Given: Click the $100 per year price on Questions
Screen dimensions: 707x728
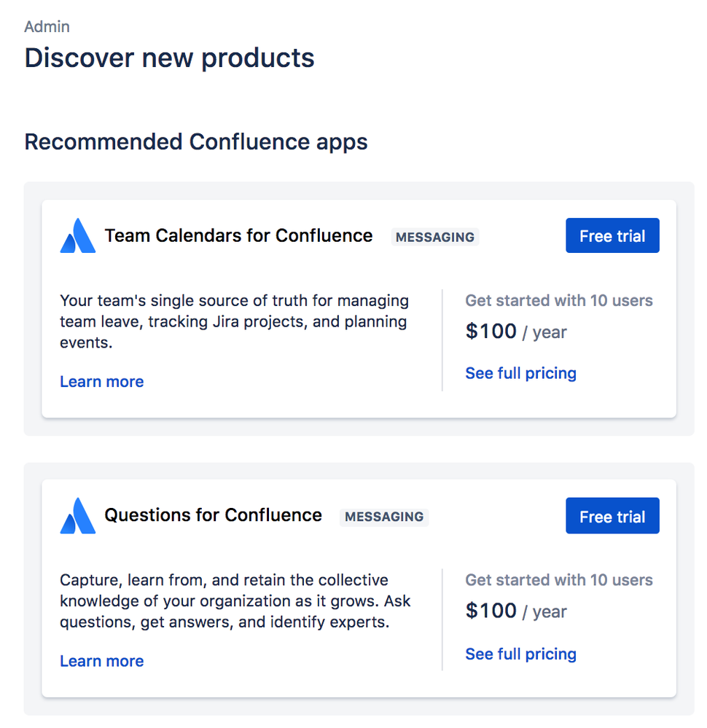Looking at the screenshot, I should [x=515, y=611].
